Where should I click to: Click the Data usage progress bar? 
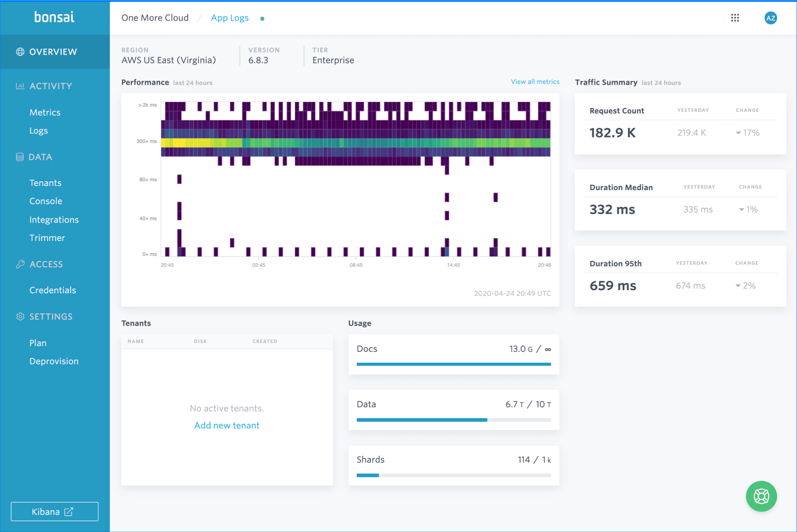pyautogui.click(x=453, y=420)
